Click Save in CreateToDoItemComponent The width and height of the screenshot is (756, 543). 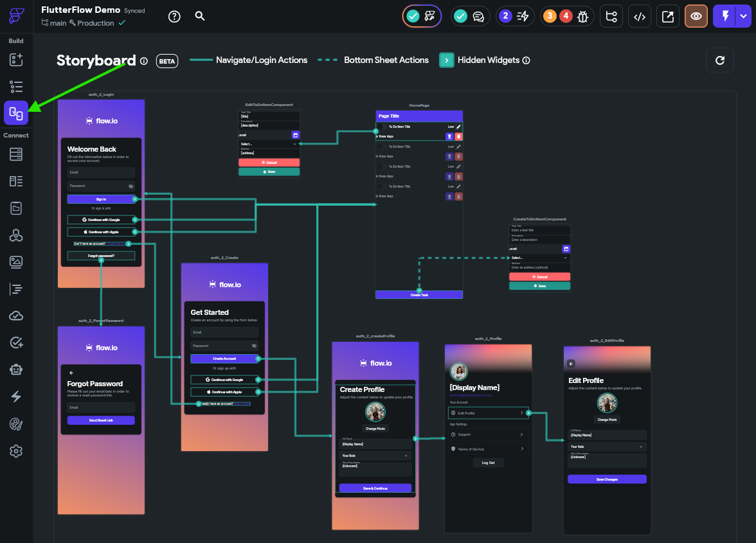539,286
